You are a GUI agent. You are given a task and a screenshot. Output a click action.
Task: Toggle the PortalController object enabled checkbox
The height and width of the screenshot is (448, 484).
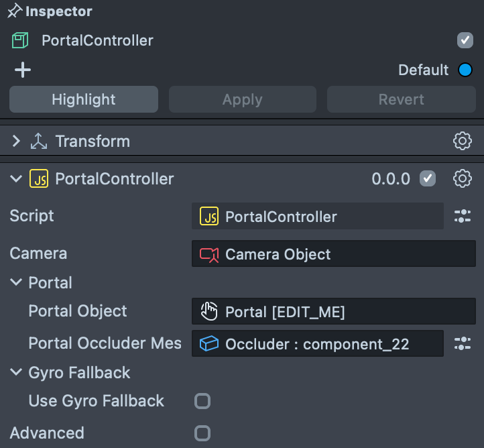465,40
